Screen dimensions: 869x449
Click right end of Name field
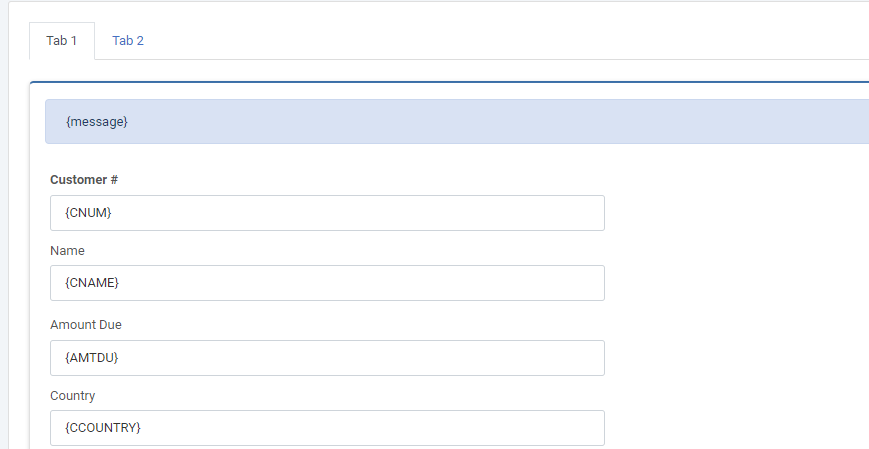587,283
